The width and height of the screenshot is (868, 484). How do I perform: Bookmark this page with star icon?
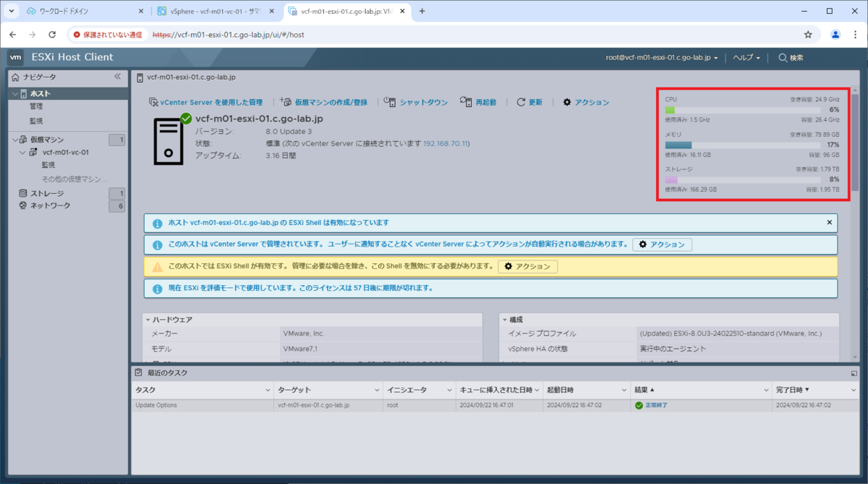808,34
